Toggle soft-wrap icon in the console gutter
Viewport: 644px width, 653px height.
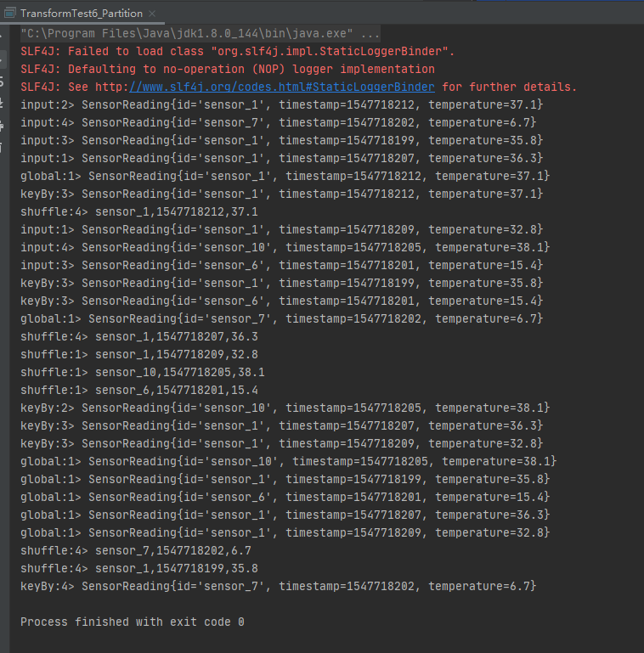tap(2, 82)
